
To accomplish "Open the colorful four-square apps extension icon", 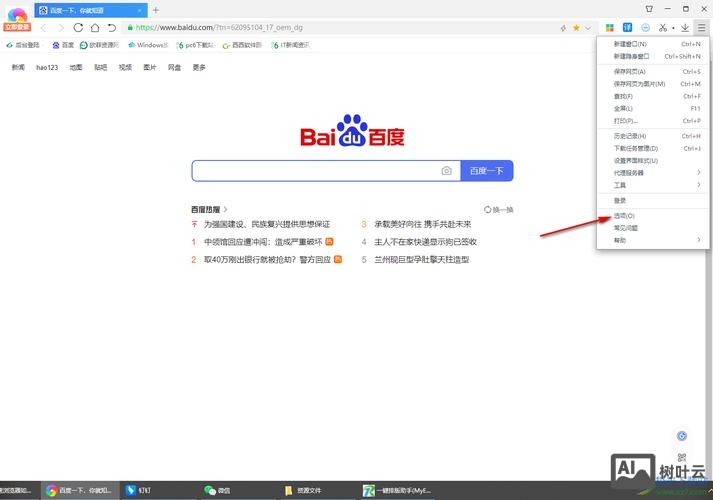I will point(610,28).
